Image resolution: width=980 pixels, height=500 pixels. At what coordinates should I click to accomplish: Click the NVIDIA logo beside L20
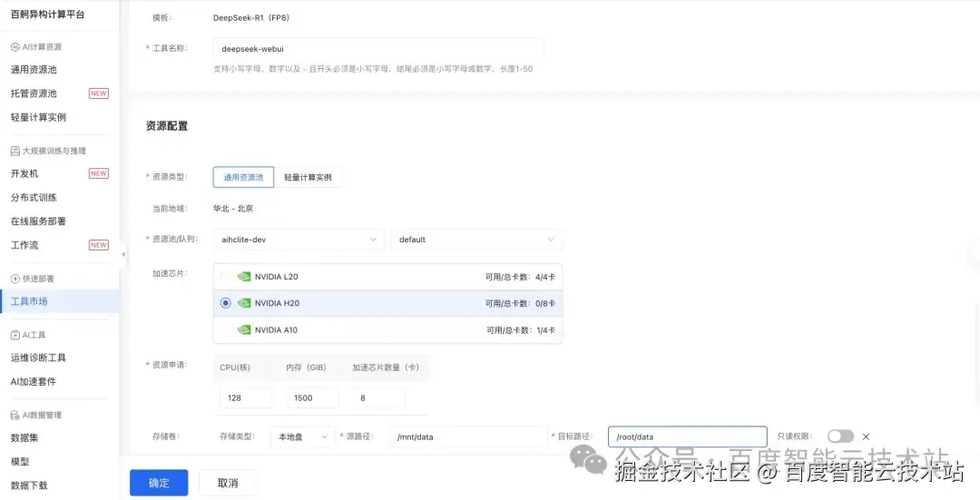(244, 277)
